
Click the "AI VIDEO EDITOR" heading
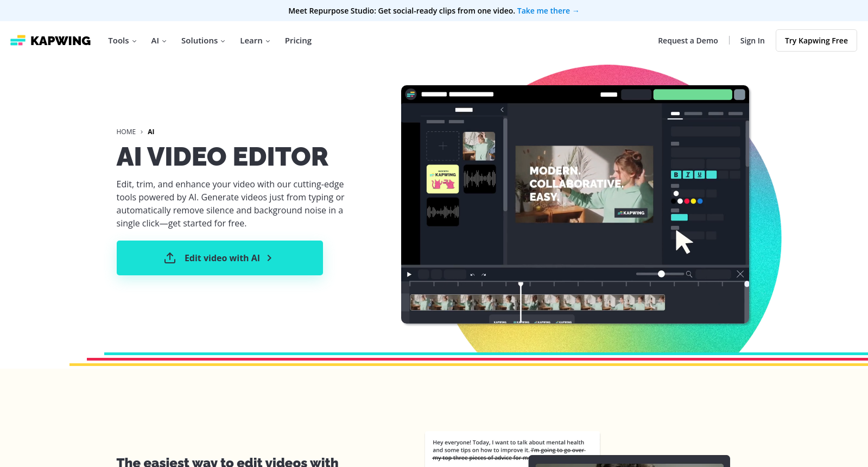(x=223, y=157)
